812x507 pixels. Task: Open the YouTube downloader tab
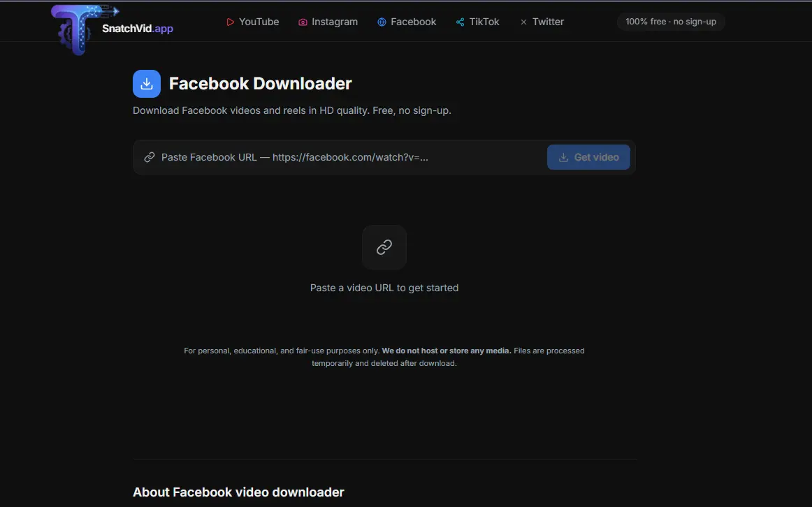[x=253, y=22]
